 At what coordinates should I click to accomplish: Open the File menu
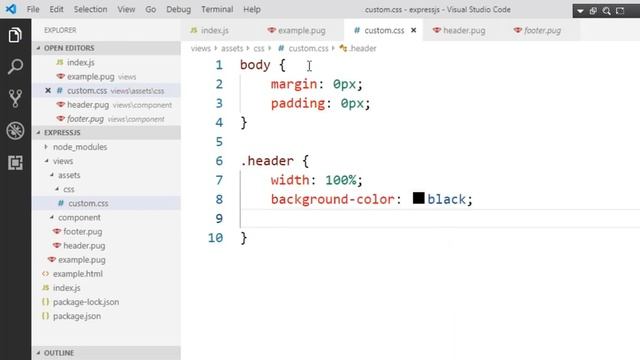33,9
